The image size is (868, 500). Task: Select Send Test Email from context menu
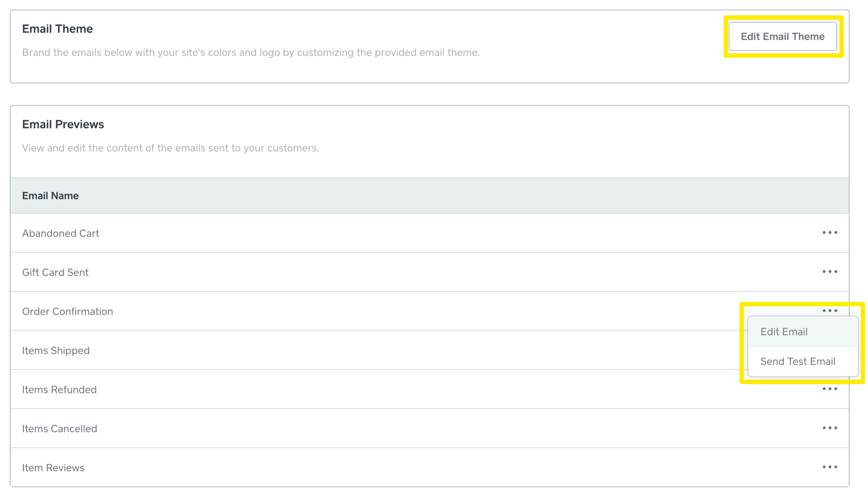click(798, 362)
